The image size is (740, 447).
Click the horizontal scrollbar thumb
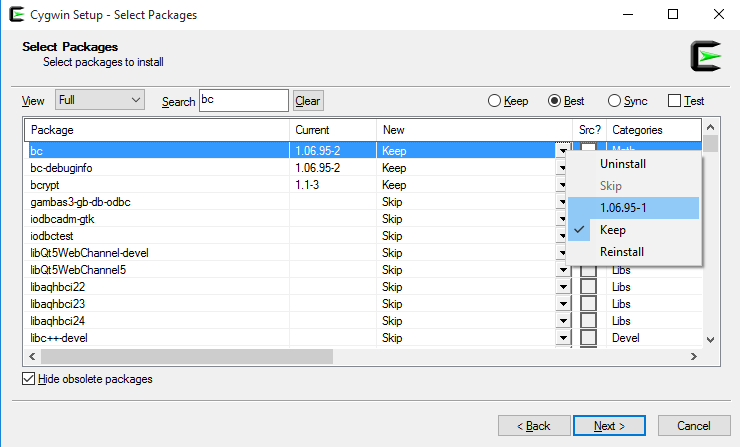click(x=187, y=356)
